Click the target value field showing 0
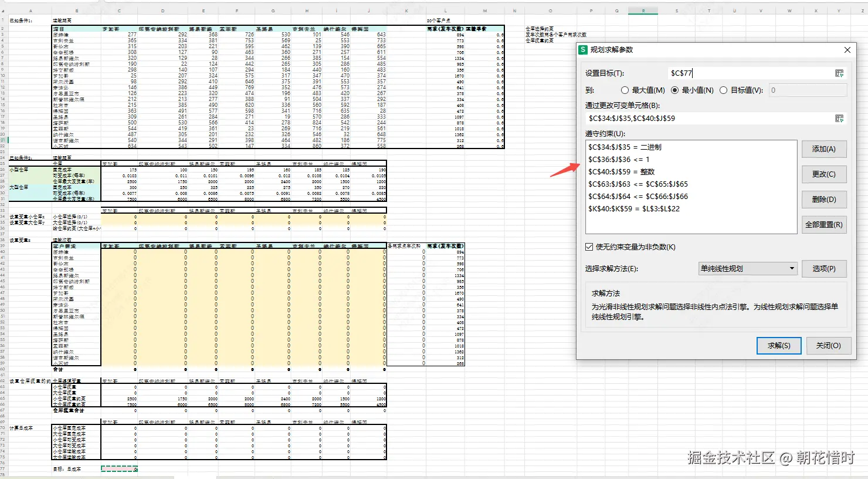 click(x=808, y=90)
